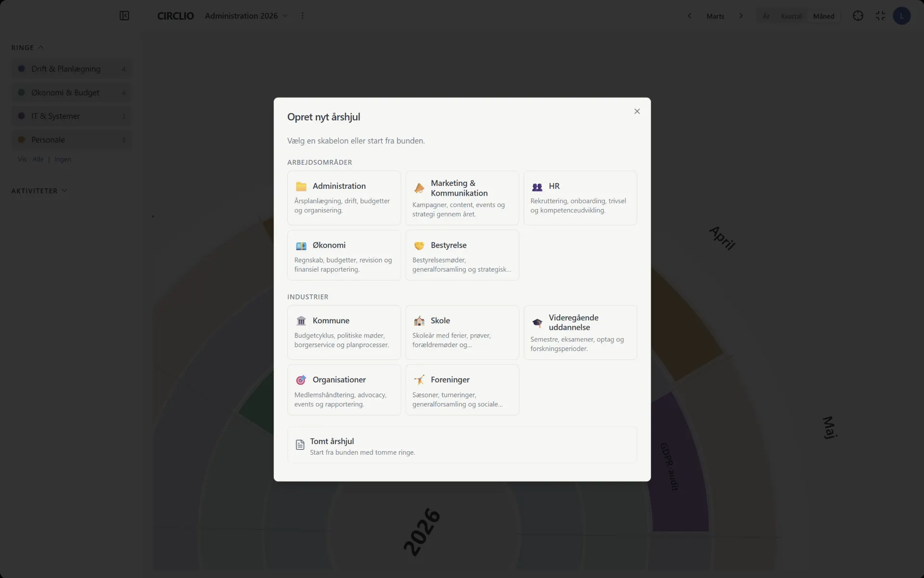Choose the Marketing & Kommunikation template title
924x578 pixels.
tap(459, 188)
